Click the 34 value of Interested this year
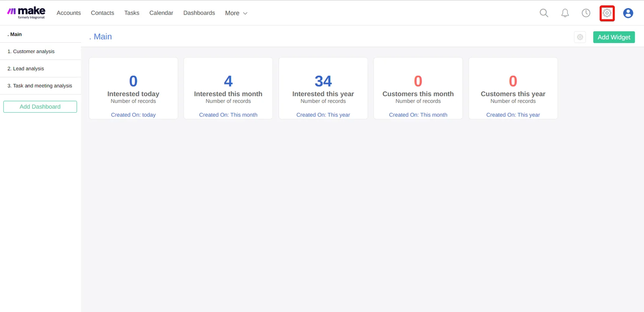 [x=323, y=81]
